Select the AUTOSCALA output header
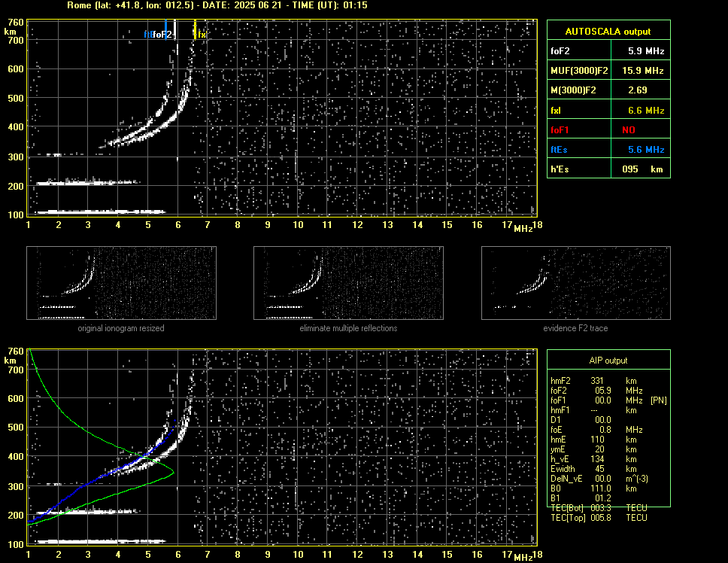Screen dimensions: 728x563 click(608, 32)
